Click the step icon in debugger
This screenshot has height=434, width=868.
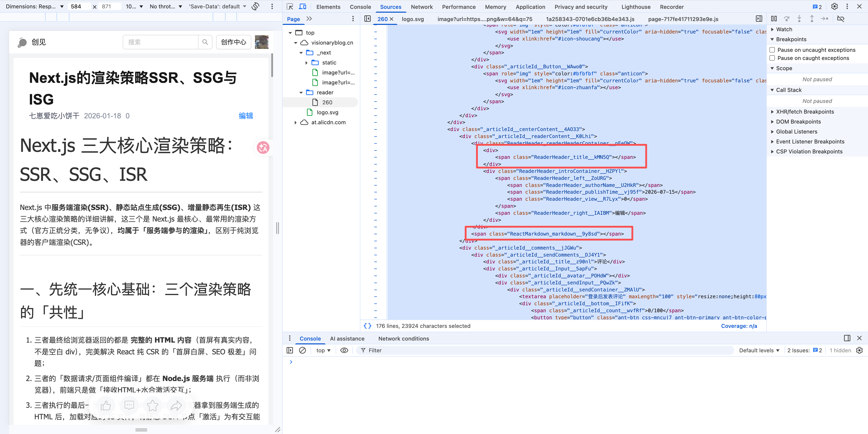(x=825, y=19)
